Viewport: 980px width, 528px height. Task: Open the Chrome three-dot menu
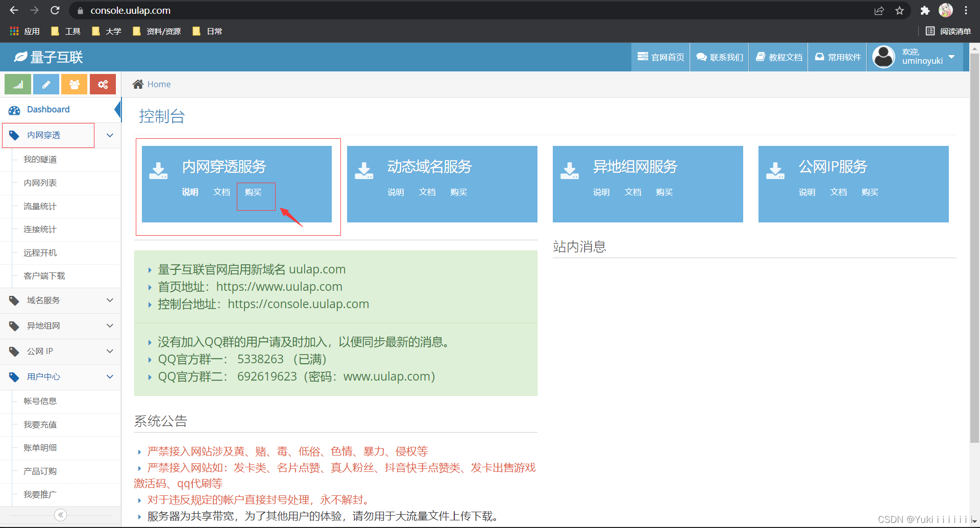pos(966,10)
